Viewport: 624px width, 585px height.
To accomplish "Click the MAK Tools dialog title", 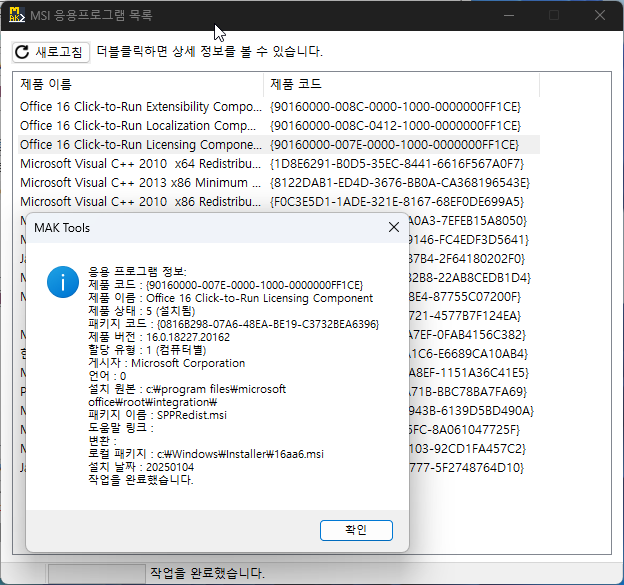I will click(x=62, y=228).
